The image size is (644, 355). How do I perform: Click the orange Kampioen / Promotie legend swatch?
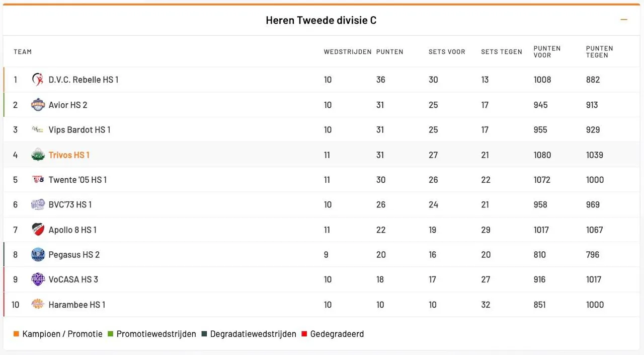(16, 334)
